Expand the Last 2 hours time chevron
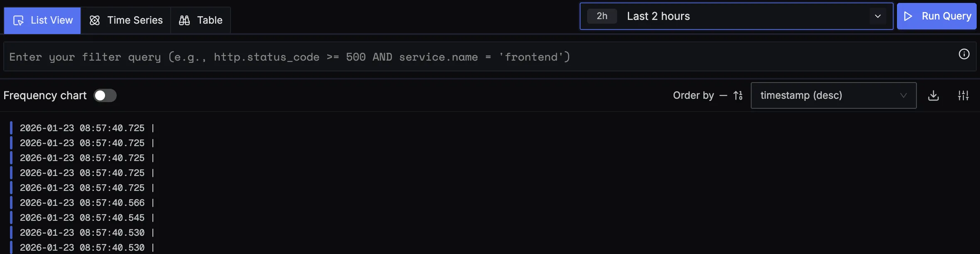 point(878,16)
